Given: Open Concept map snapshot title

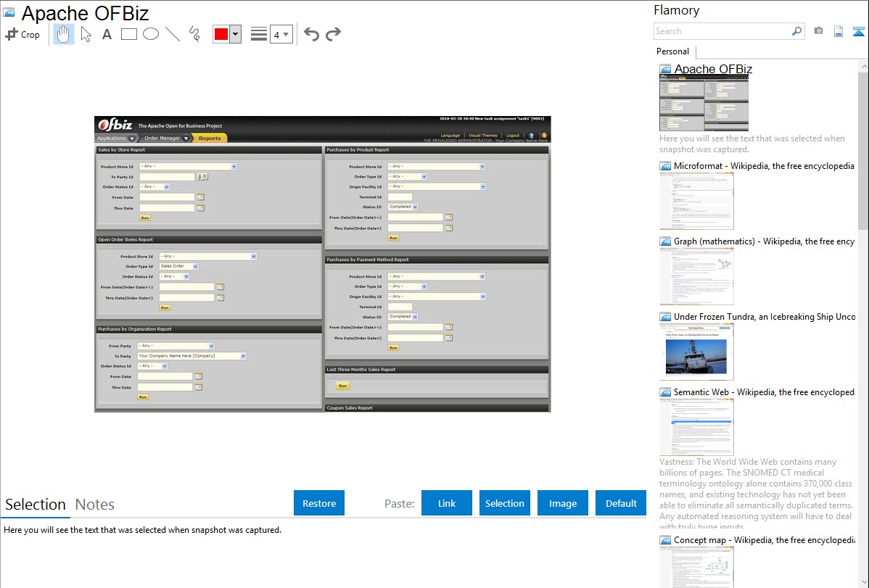Looking at the screenshot, I should pyautogui.click(x=765, y=539).
